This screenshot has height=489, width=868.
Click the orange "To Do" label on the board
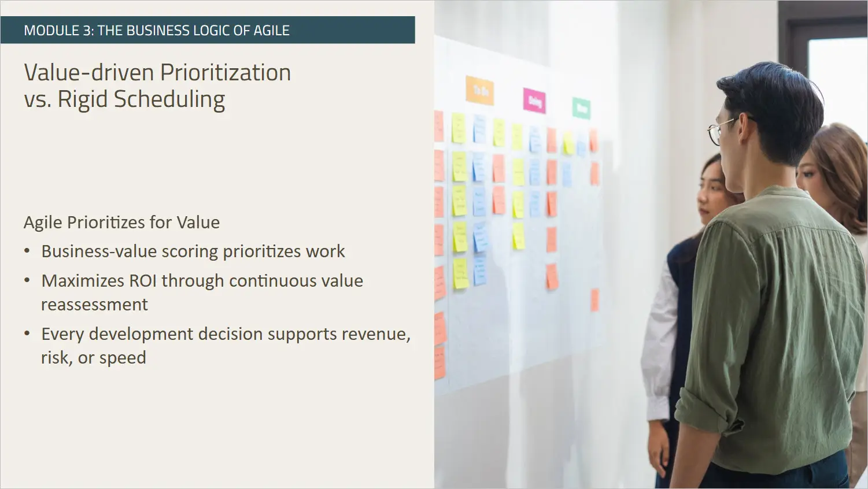(x=479, y=91)
